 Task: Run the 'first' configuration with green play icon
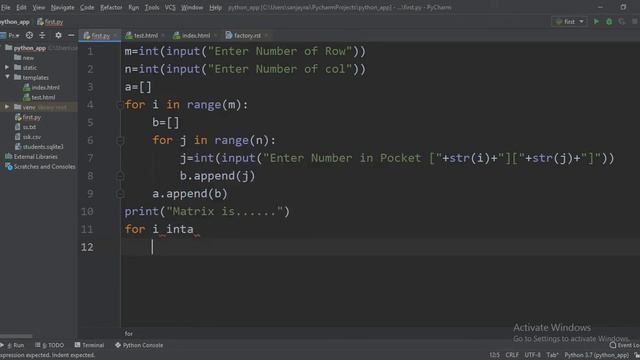(x=596, y=22)
